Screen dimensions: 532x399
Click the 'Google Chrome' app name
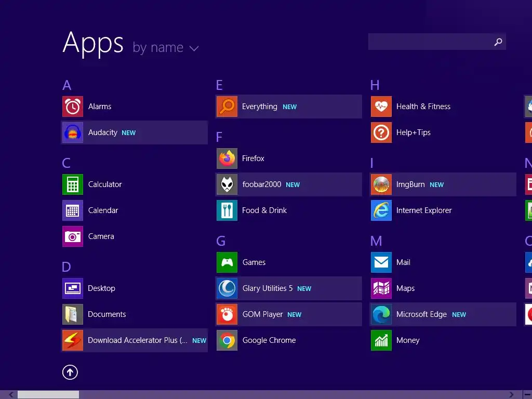pos(269,340)
